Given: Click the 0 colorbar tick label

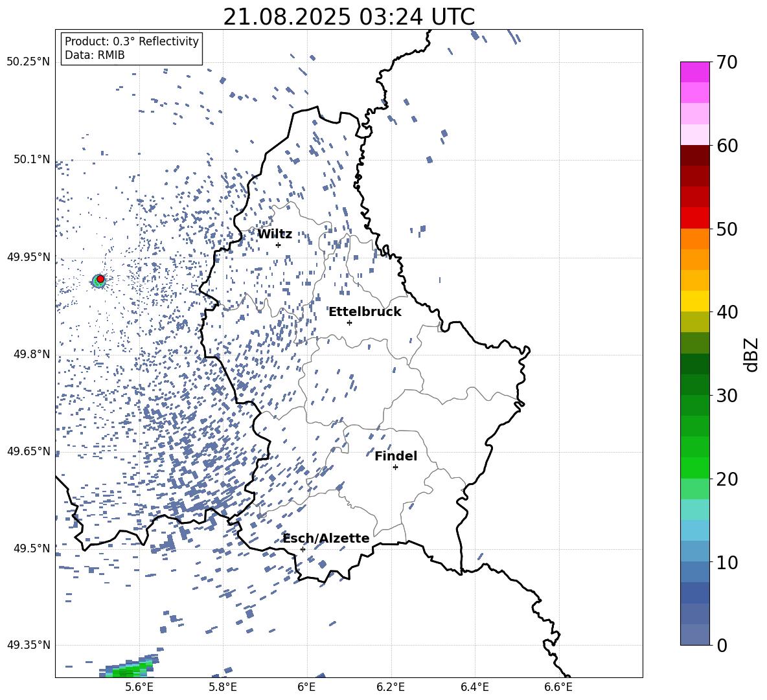Looking at the screenshot, I should coord(722,645).
